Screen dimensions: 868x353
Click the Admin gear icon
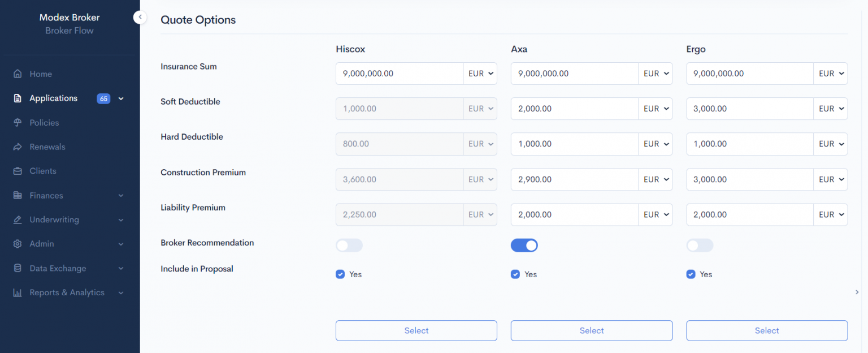click(x=18, y=244)
